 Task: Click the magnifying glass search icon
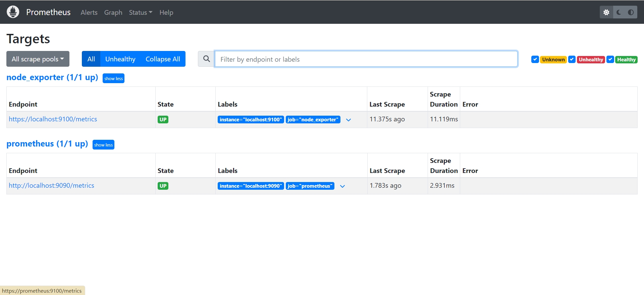(206, 59)
